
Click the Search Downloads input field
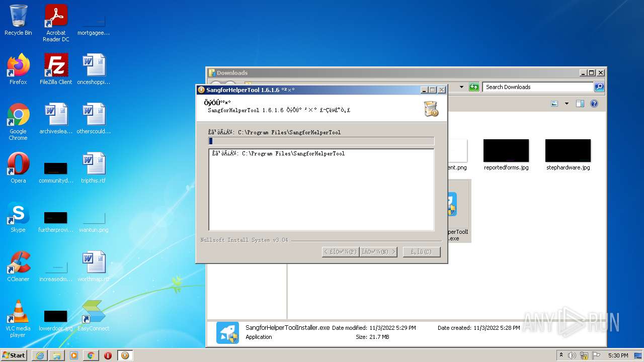[x=538, y=87]
